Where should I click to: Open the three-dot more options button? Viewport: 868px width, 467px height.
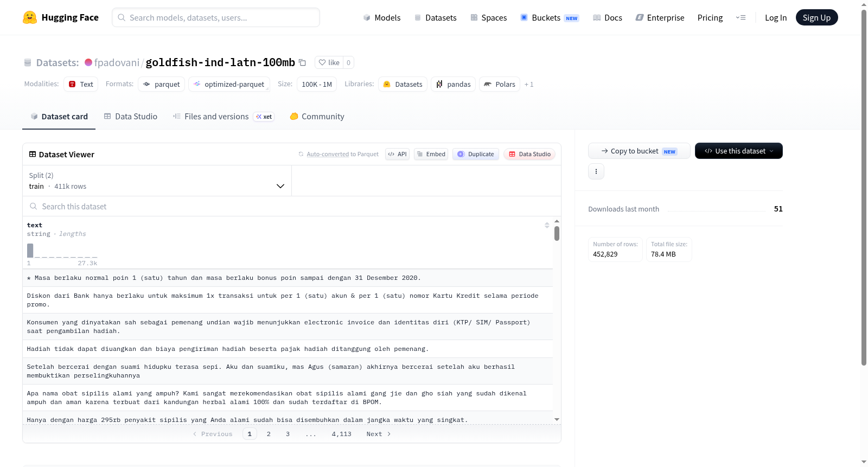(596, 171)
